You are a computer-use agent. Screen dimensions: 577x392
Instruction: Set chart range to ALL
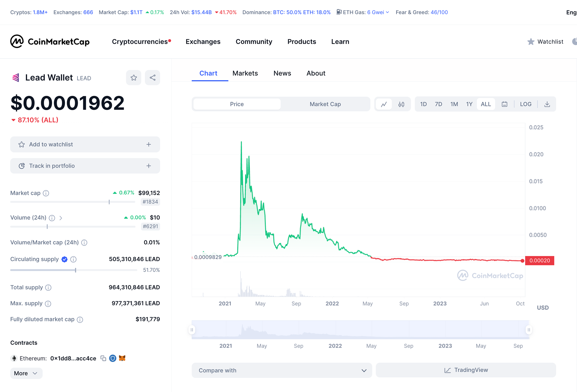tap(486, 104)
